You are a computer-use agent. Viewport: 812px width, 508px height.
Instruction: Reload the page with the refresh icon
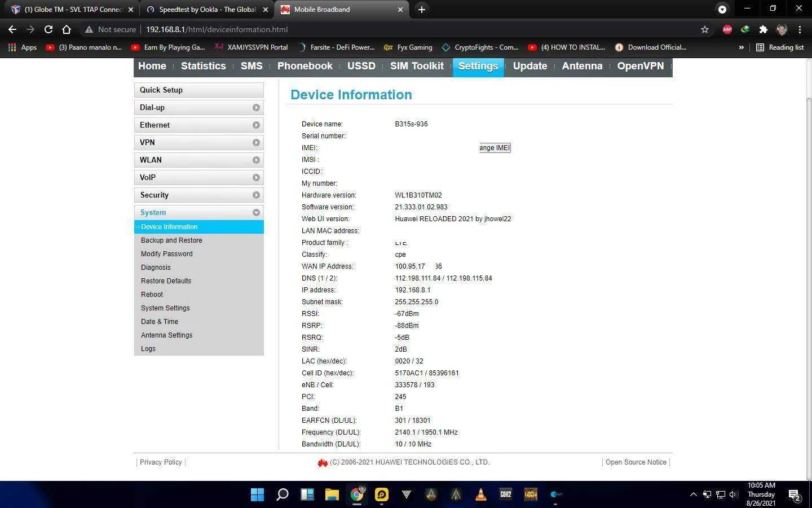click(x=48, y=29)
